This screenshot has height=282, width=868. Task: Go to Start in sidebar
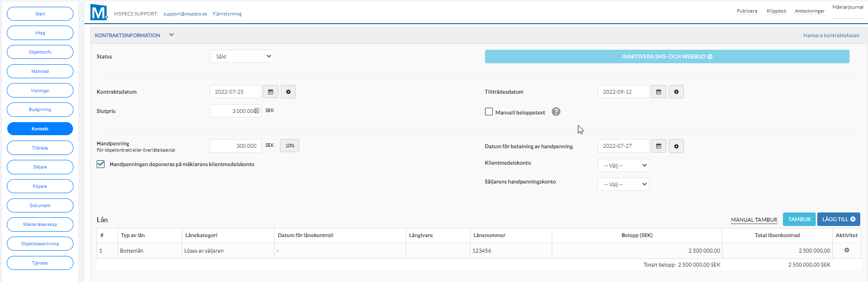click(40, 14)
